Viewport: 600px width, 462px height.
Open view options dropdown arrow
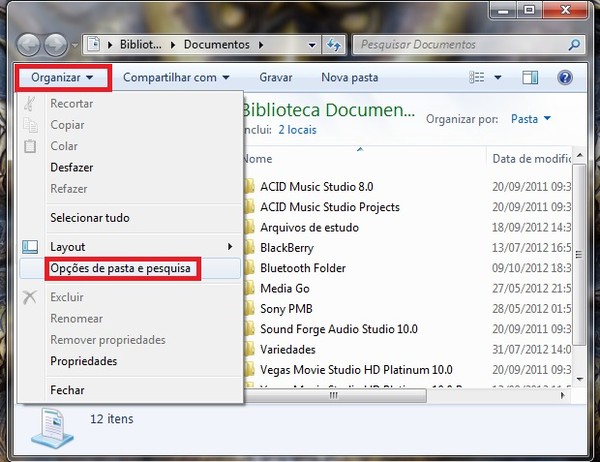click(x=498, y=78)
